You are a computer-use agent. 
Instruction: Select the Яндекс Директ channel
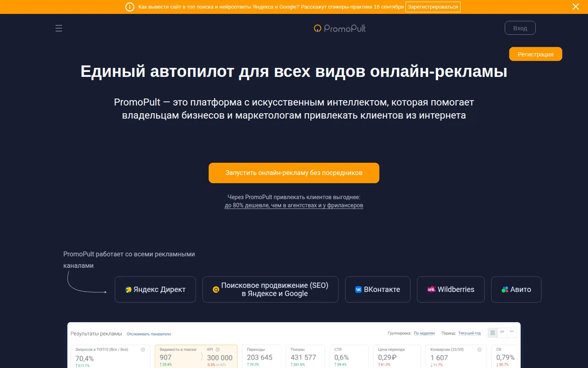click(155, 289)
